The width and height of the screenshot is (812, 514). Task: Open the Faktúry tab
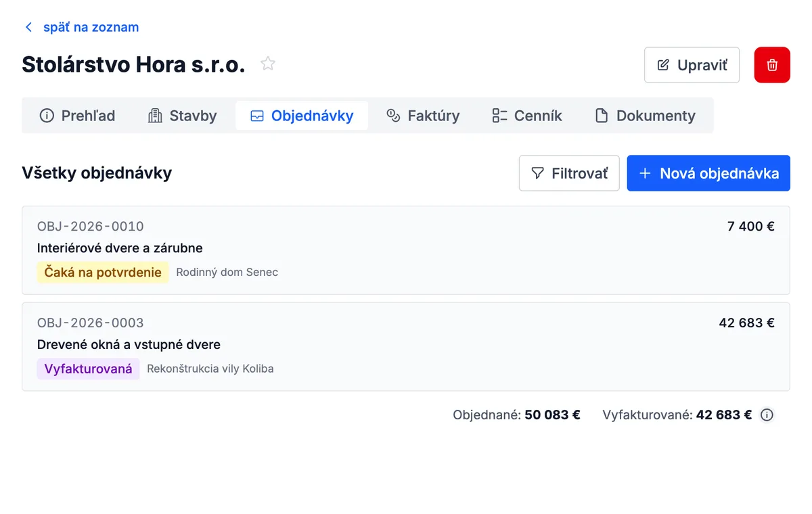pos(423,116)
